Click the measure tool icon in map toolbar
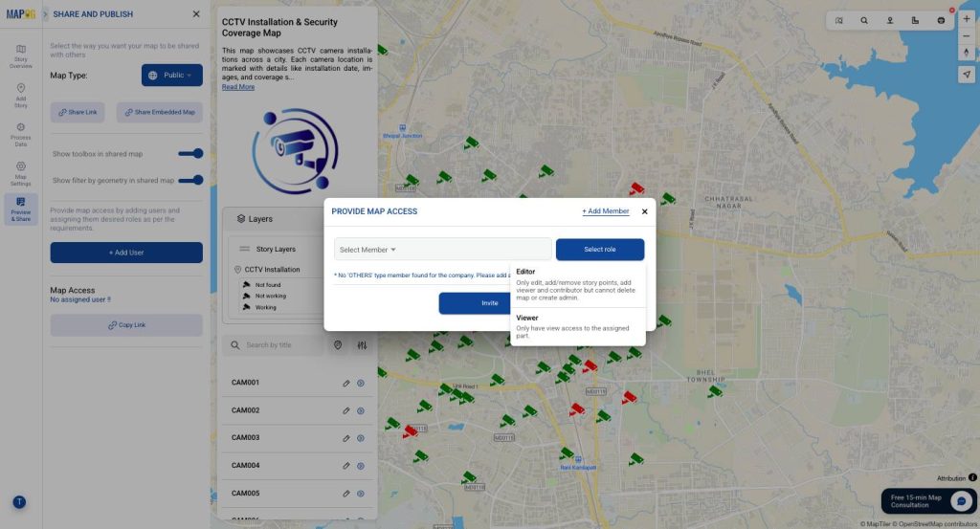This screenshot has height=529, width=980. [916, 20]
